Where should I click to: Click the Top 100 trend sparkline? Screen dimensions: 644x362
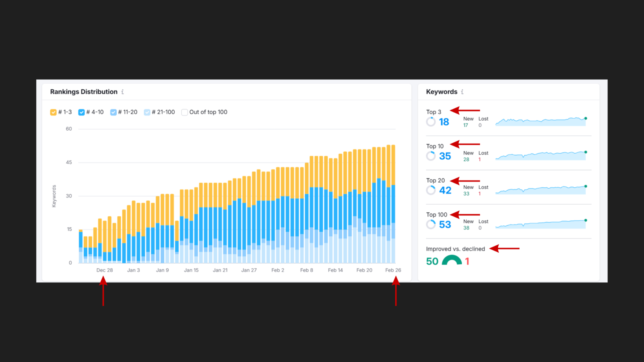(x=541, y=224)
